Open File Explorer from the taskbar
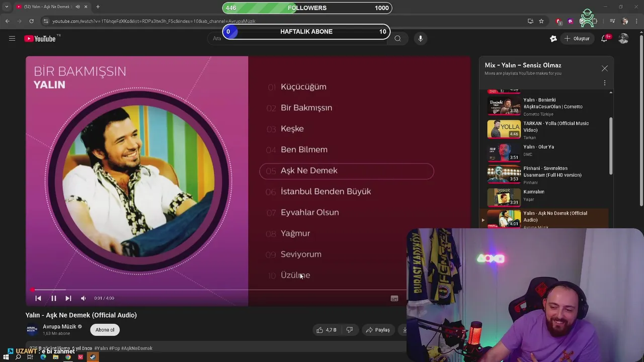Viewport: 644px width, 362px height. coord(55,357)
